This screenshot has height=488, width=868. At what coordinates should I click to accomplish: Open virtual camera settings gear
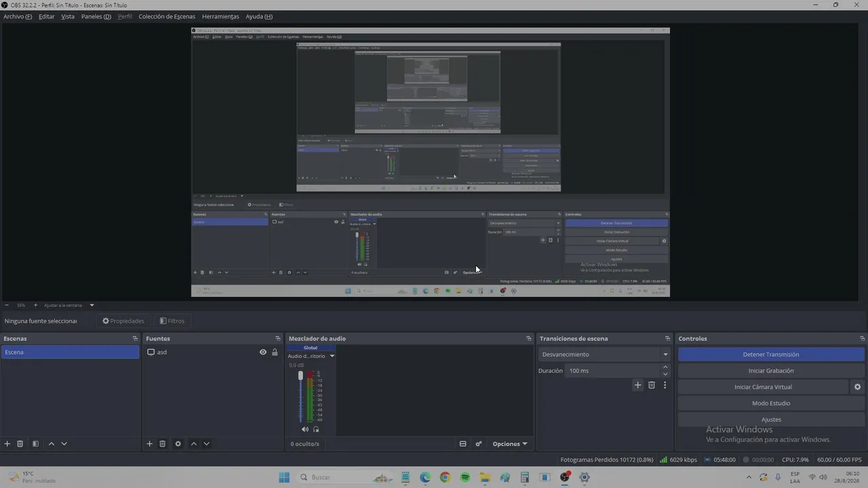857,387
